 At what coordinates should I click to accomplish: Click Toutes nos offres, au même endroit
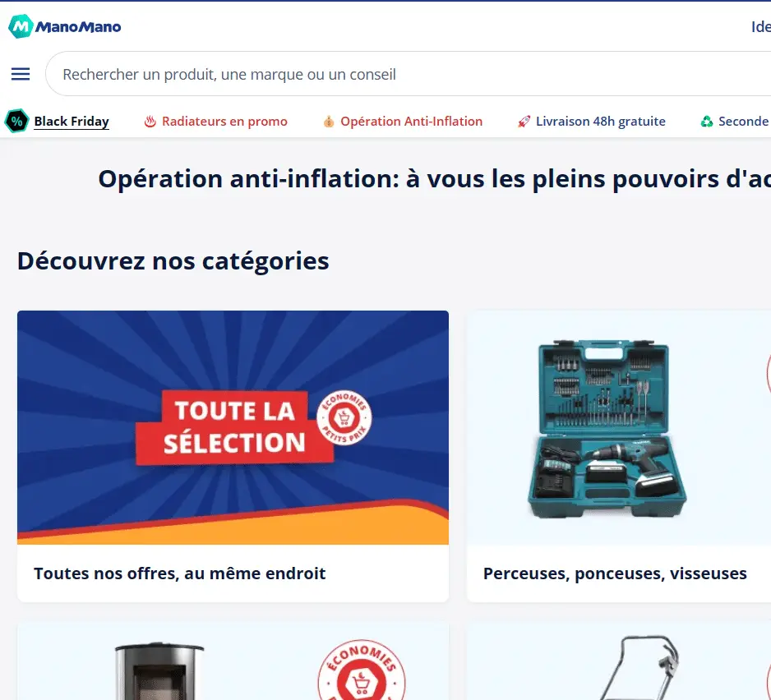[179, 573]
